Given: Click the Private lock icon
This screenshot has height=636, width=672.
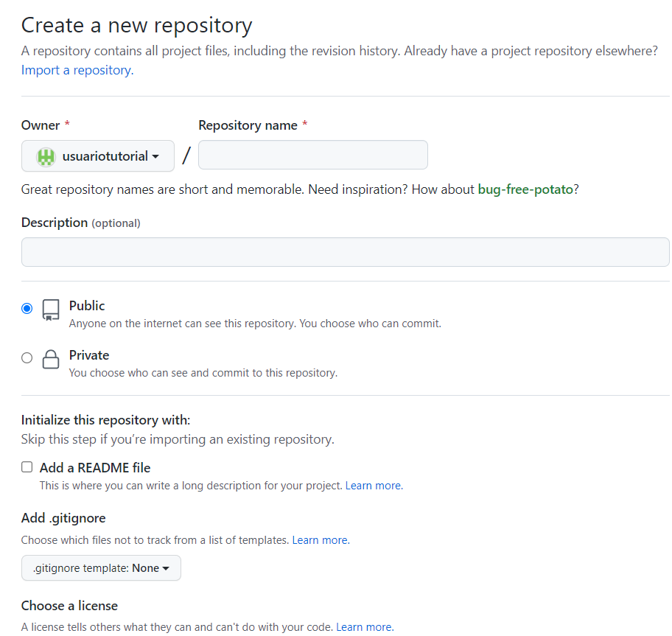Looking at the screenshot, I should [50, 360].
